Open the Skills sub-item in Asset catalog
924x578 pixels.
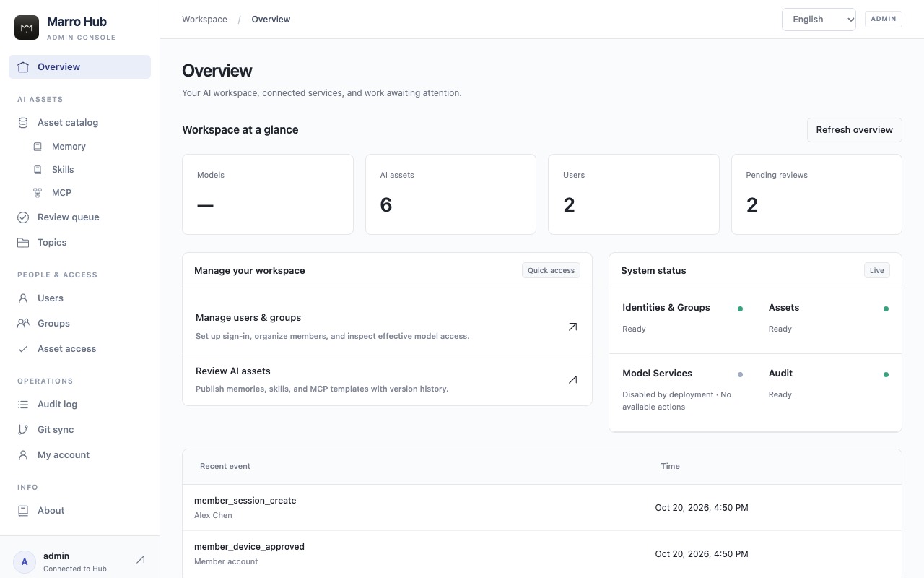coord(87,170)
